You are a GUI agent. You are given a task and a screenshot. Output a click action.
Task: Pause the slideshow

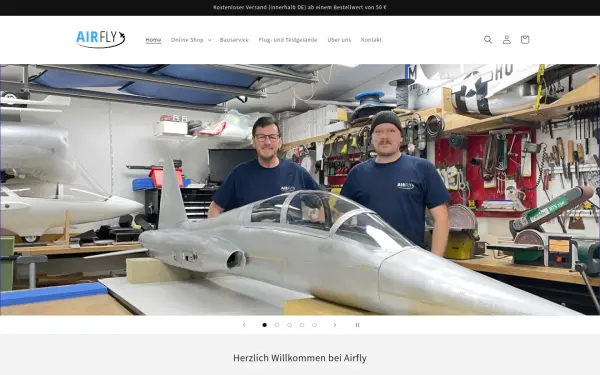pyautogui.click(x=357, y=325)
